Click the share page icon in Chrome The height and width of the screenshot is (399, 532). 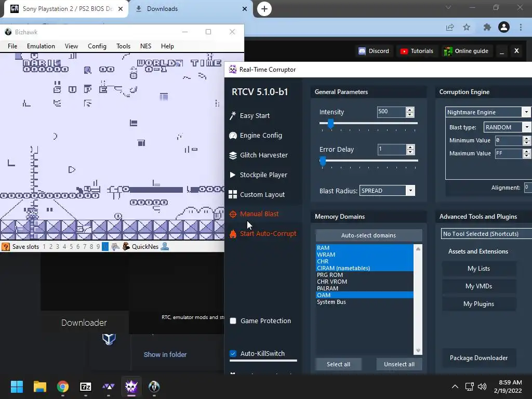click(x=450, y=27)
